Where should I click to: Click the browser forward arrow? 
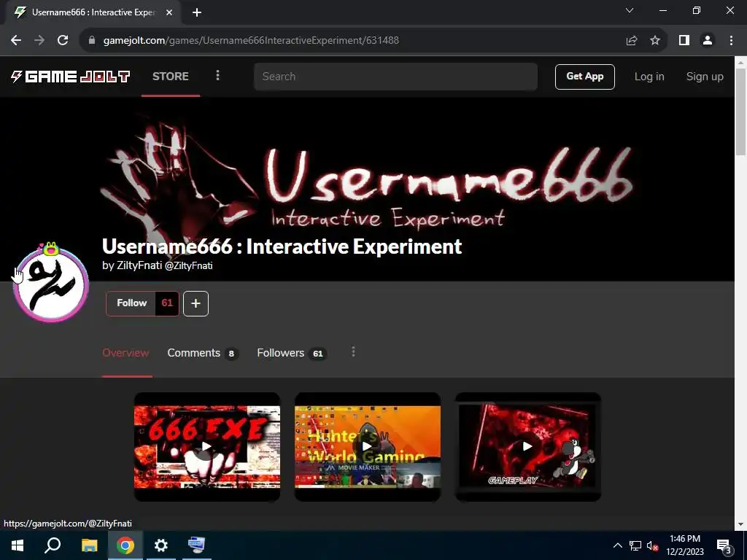[x=39, y=40]
